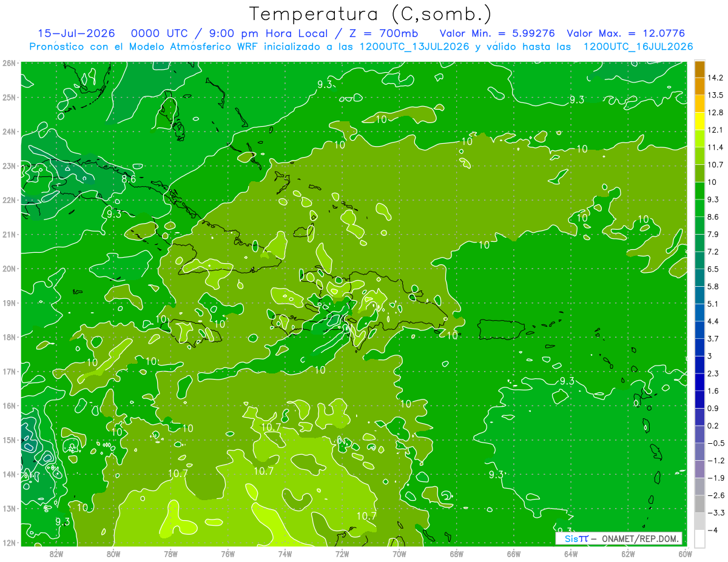The height and width of the screenshot is (562, 728).
Task: Click the orange swatch above 14.2 in colorbar
Action: coord(699,69)
